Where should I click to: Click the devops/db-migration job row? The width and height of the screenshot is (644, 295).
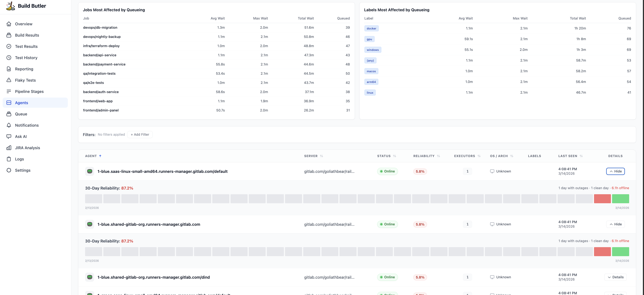pos(100,27)
